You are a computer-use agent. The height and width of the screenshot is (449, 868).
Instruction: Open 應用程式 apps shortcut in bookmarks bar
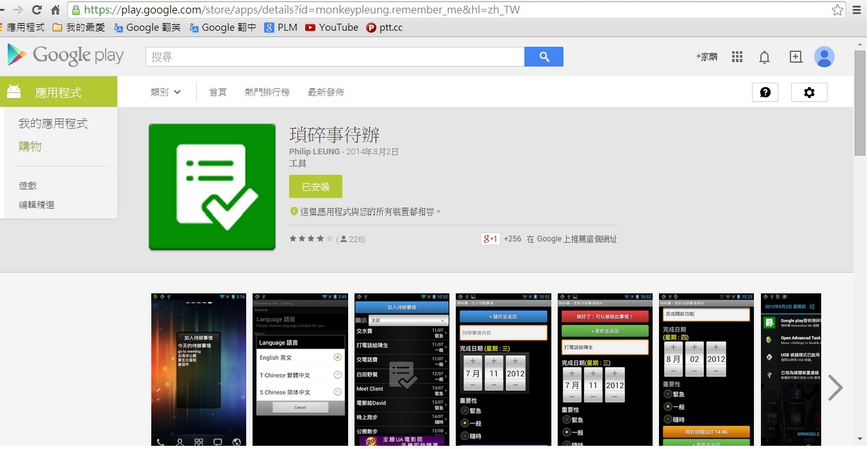(22, 28)
